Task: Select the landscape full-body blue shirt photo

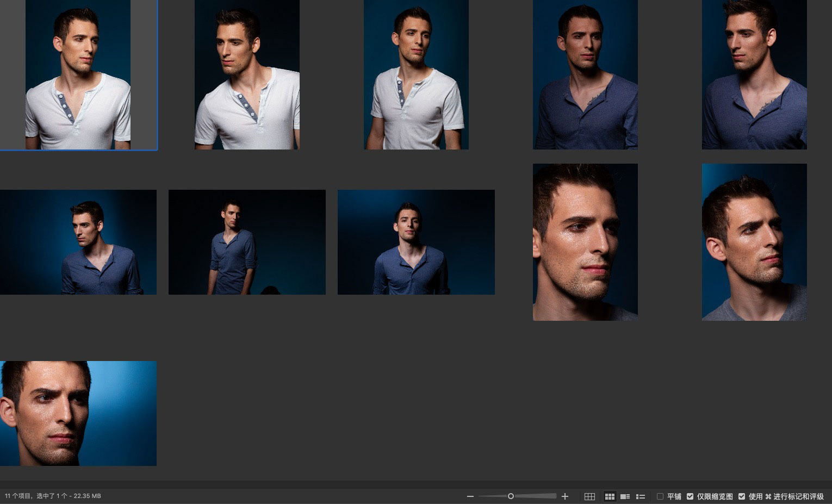Action: tap(247, 242)
